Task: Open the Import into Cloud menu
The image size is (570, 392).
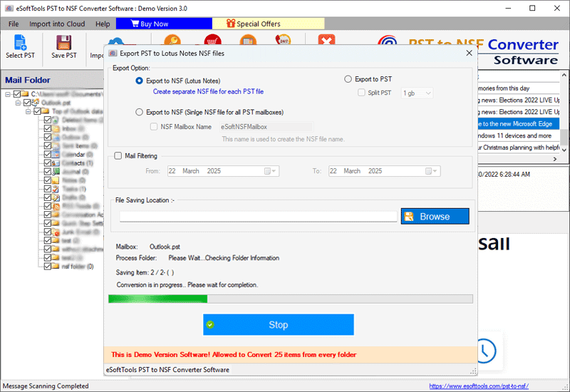Action: 57,24
